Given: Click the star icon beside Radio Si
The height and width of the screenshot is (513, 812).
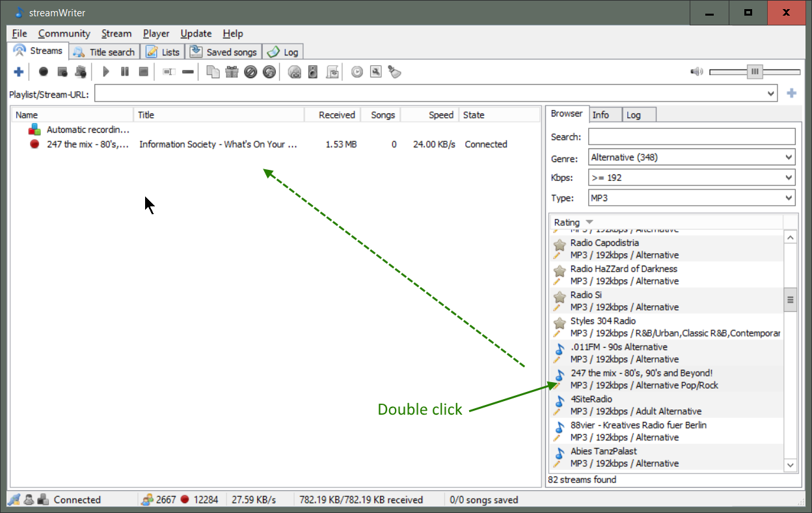Looking at the screenshot, I should (x=560, y=298).
